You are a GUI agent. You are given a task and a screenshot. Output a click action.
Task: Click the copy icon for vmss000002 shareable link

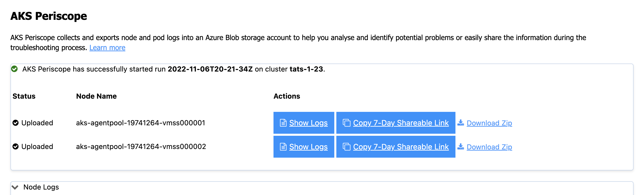347,147
